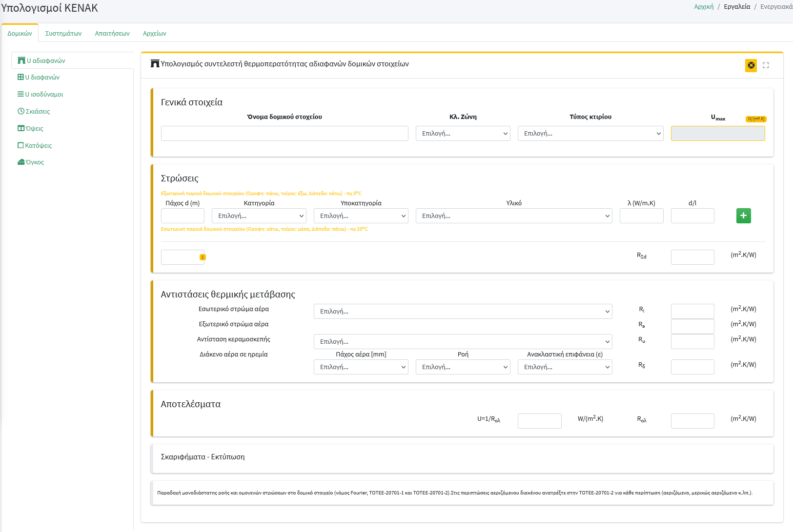The height and width of the screenshot is (532, 793).
Task: Open the Τύπος κτιρίου dropdown
Action: pyautogui.click(x=590, y=134)
